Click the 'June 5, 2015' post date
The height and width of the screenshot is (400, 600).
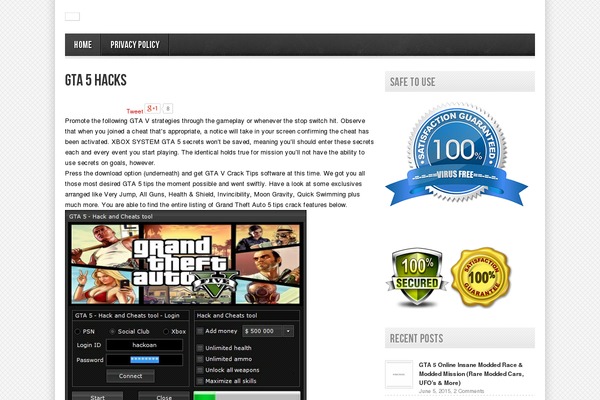(435, 391)
